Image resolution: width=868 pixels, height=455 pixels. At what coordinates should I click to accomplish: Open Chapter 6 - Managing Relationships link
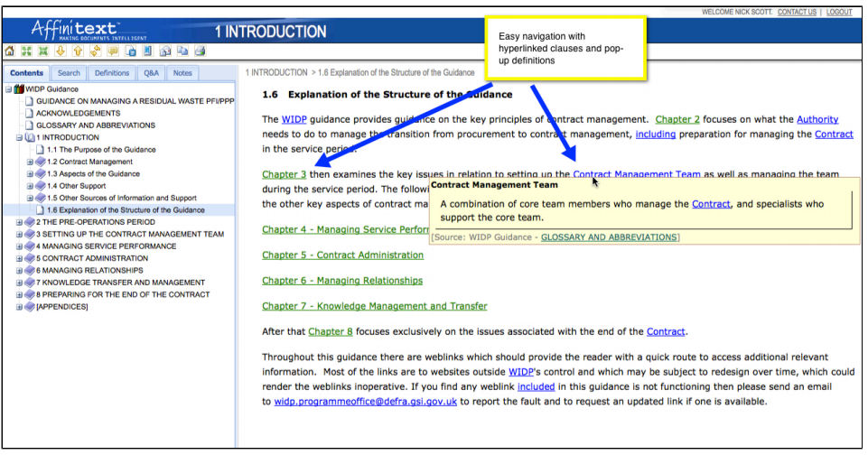342,281
